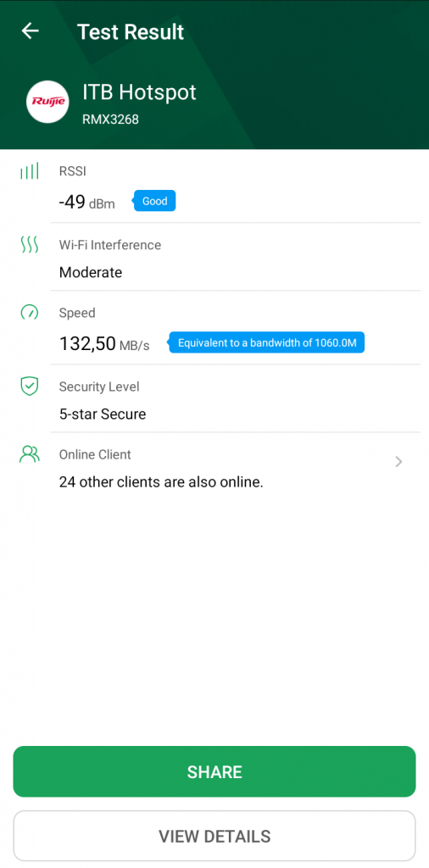Click the bandwidth equivalent 1060.0M badge
This screenshot has height=868, width=429.
[x=265, y=342]
